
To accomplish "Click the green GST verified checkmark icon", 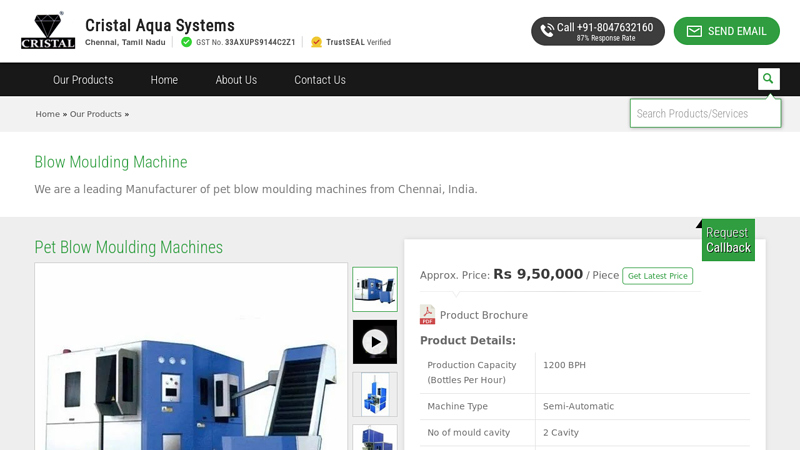I will point(186,42).
